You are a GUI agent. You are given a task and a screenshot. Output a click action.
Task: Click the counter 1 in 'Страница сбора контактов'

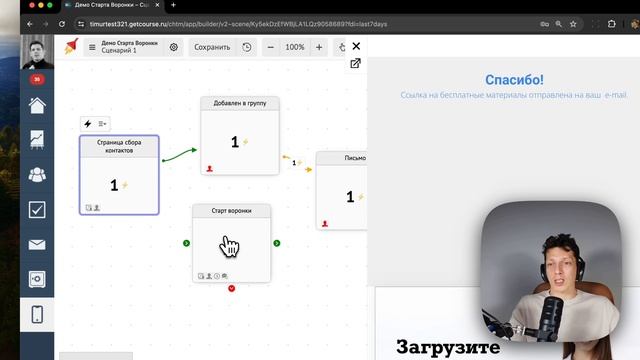point(114,185)
